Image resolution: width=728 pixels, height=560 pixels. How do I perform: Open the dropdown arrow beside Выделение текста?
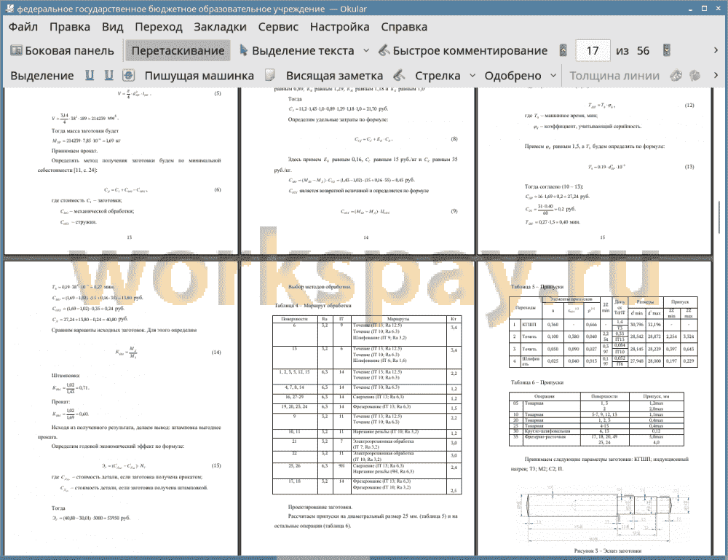(x=366, y=51)
